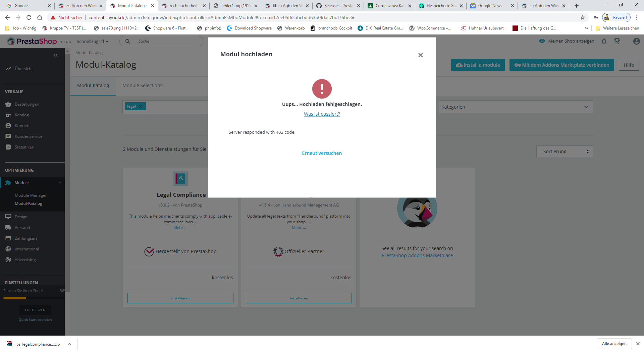Open download options for ps_legalcompliance zip
Viewport: 644px width, 352px height.
tap(69, 344)
